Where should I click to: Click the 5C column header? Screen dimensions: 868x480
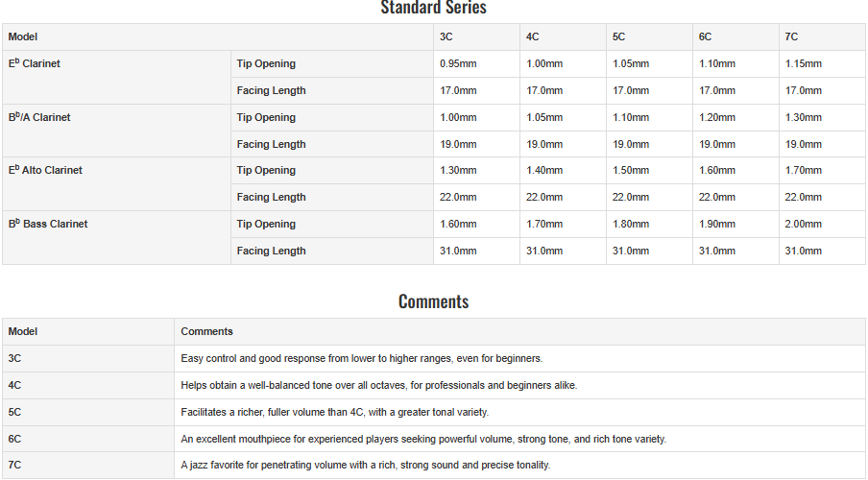619,36
